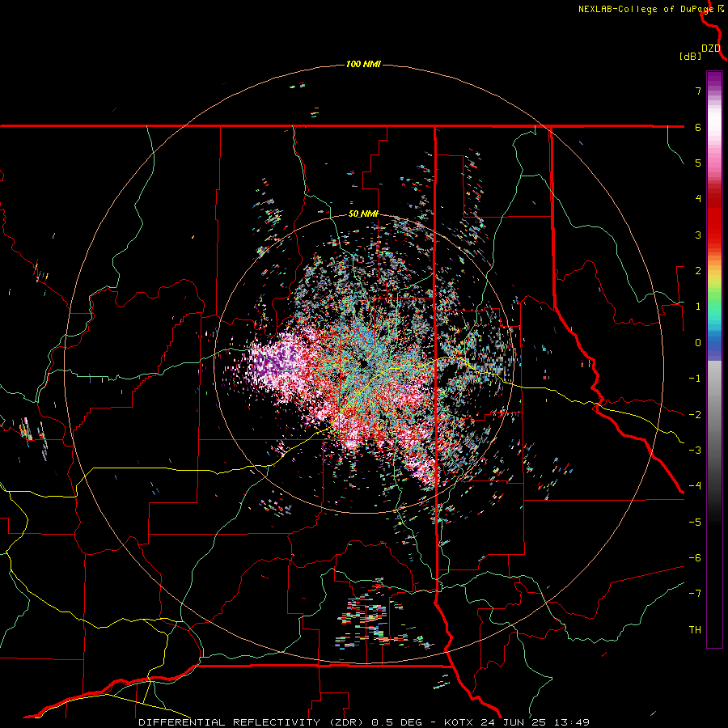Click the ZDR color scale bar
The image size is (728, 728).
pyautogui.click(x=714, y=359)
